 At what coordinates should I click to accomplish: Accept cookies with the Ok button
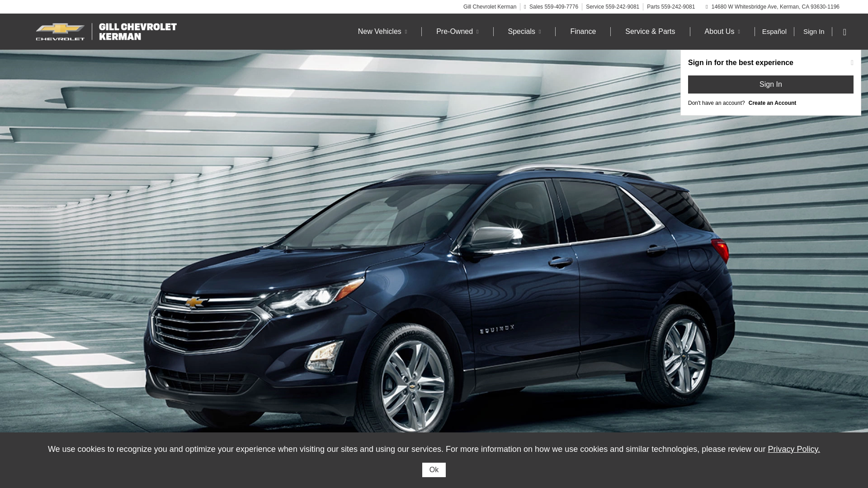pos(434,470)
